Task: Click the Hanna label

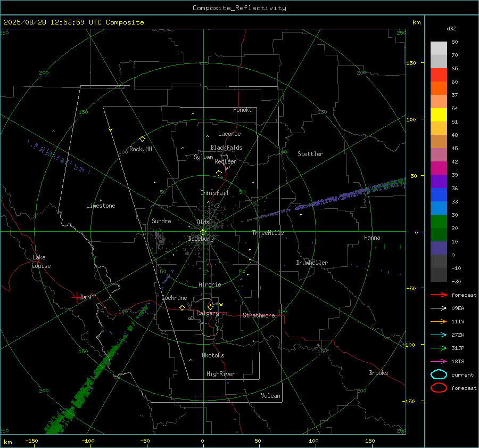Action: (372, 238)
